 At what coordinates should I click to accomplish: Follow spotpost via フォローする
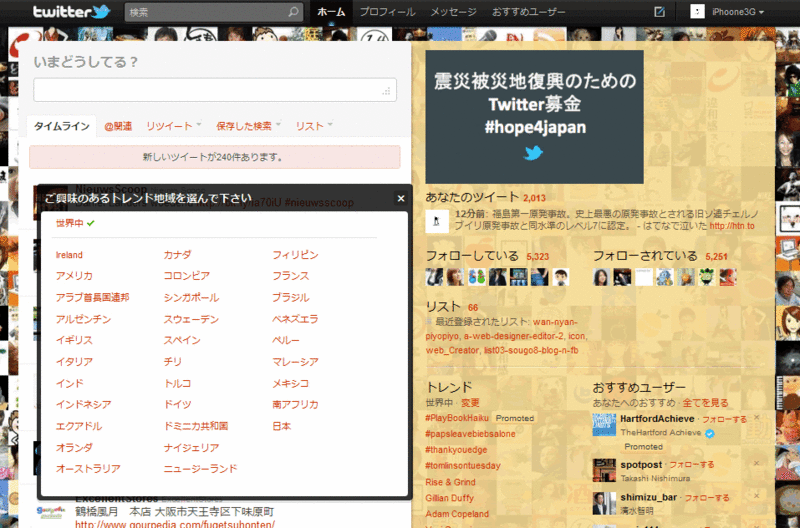click(x=692, y=465)
